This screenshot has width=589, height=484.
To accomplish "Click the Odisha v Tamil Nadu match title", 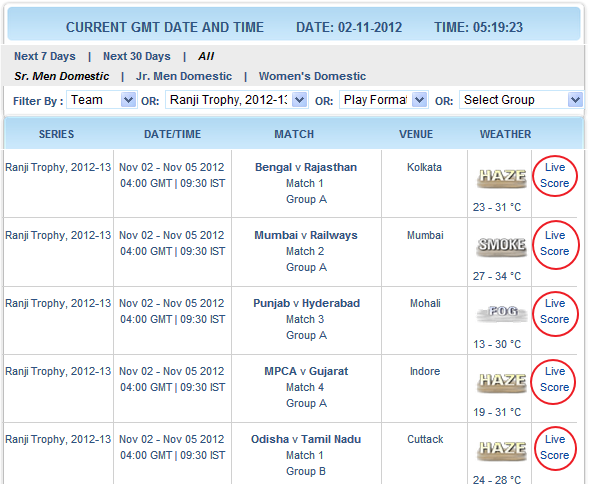I will point(306,439).
